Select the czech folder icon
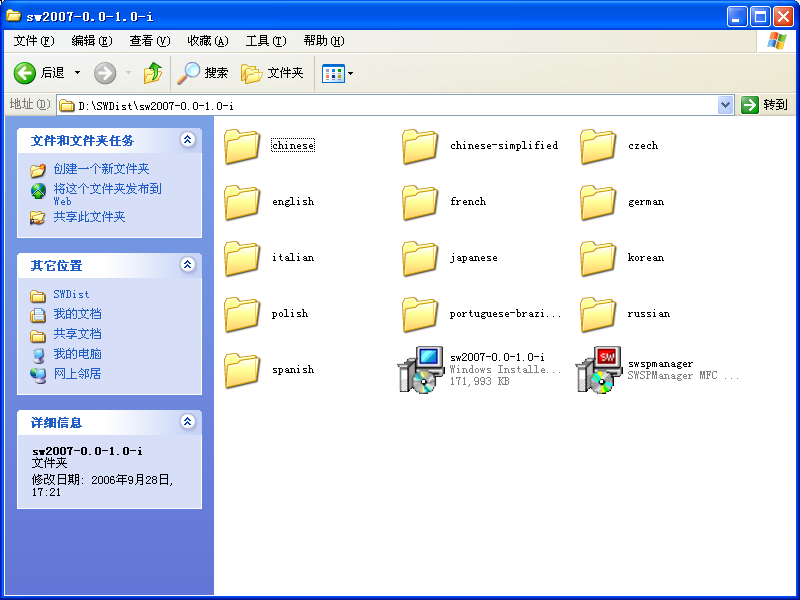 [x=598, y=146]
